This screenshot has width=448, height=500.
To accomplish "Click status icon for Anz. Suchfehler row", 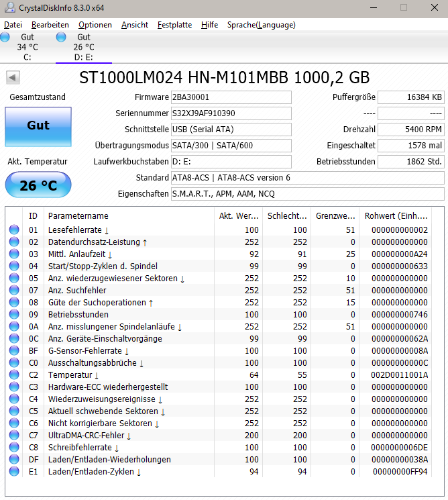I will tap(14, 290).
